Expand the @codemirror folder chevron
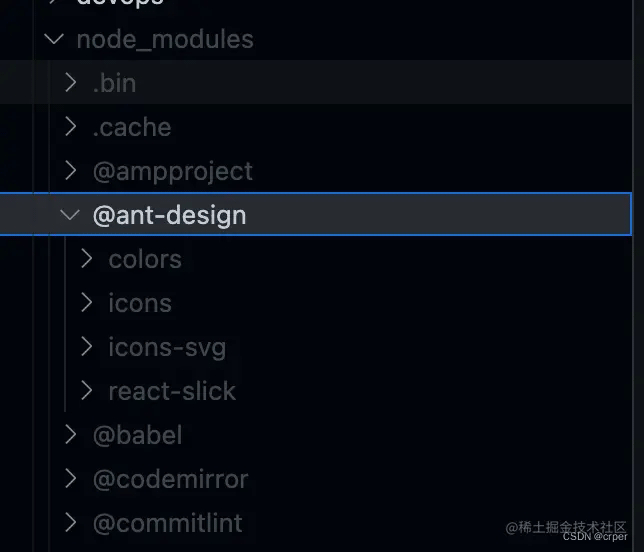Screen dimensions: 644x552 pyautogui.click(x=71, y=478)
